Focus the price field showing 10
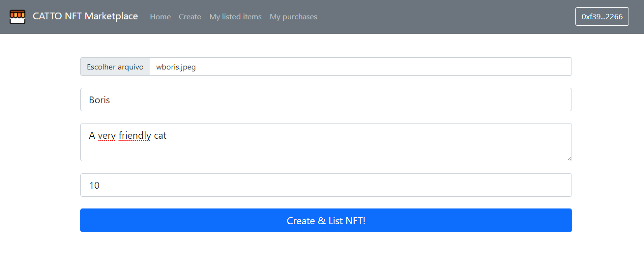This screenshot has width=644, height=277. coord(326,185)
